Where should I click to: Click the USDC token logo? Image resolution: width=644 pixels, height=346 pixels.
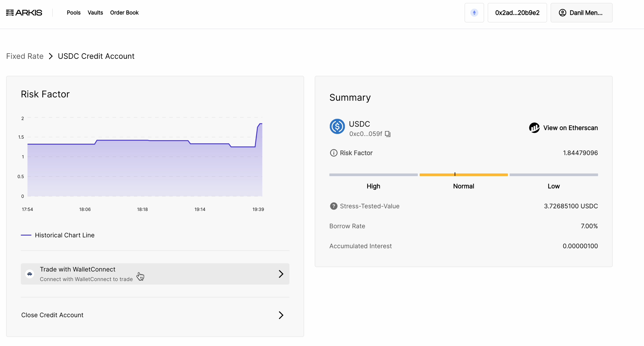click(x=337, y=127)
